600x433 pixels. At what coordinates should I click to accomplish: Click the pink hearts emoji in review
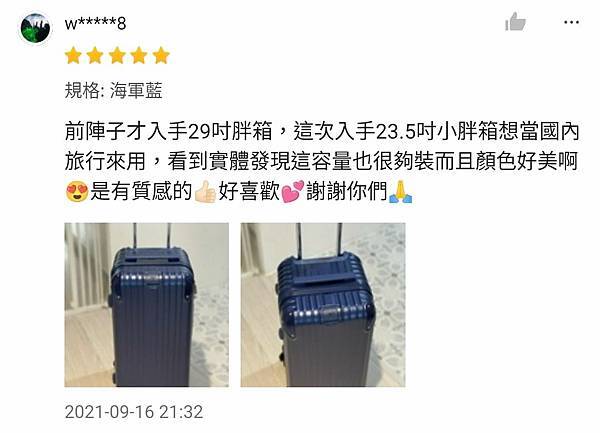293,191
